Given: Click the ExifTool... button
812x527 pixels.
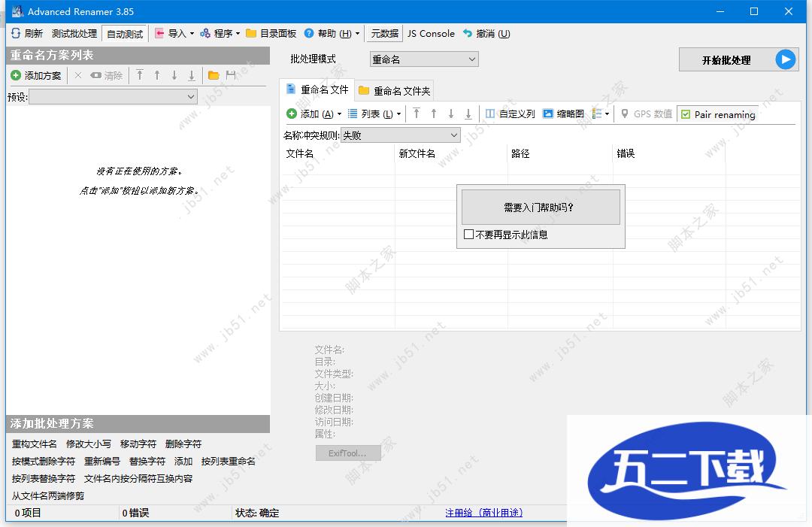Looking at the screenshot, I should coord(348,453).
